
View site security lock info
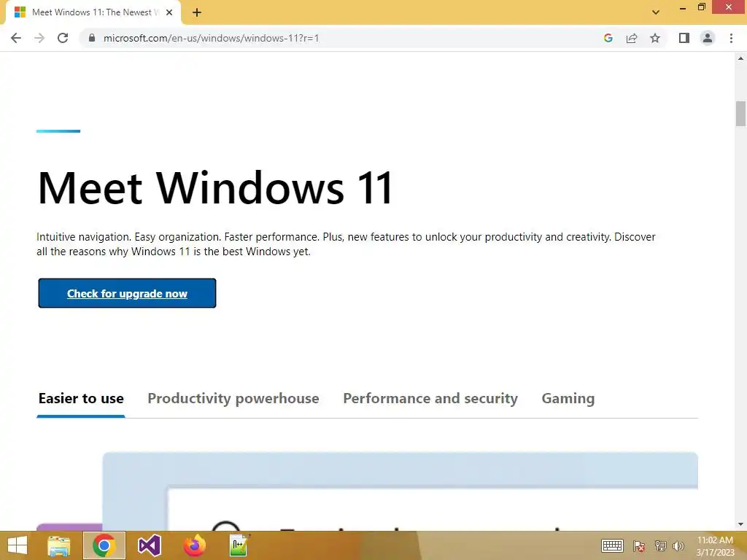point(92,38)
